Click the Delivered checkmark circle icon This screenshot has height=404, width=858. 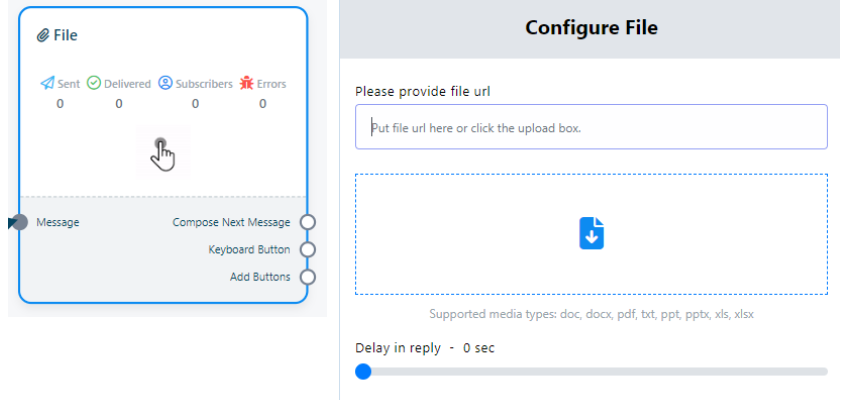tap(93, 84)
